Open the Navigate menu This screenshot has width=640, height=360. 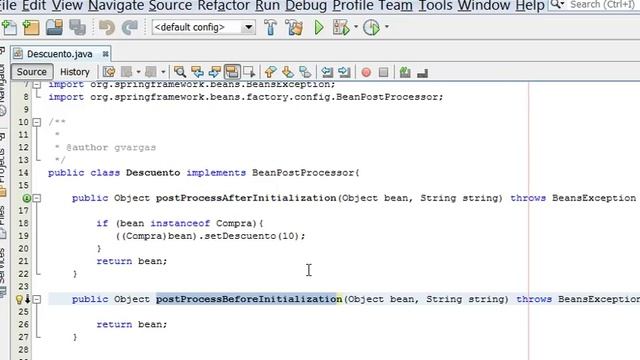[116, 6]
